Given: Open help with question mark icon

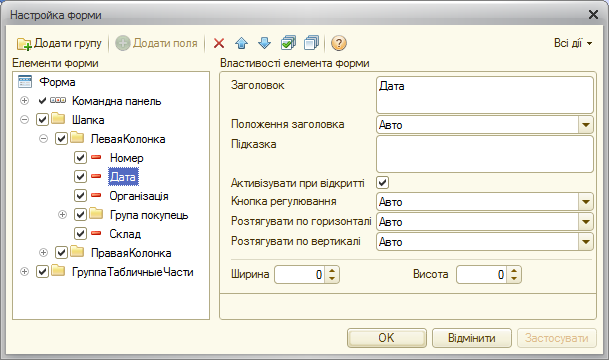Looking at the screenshot, I should tap(339, 43).
